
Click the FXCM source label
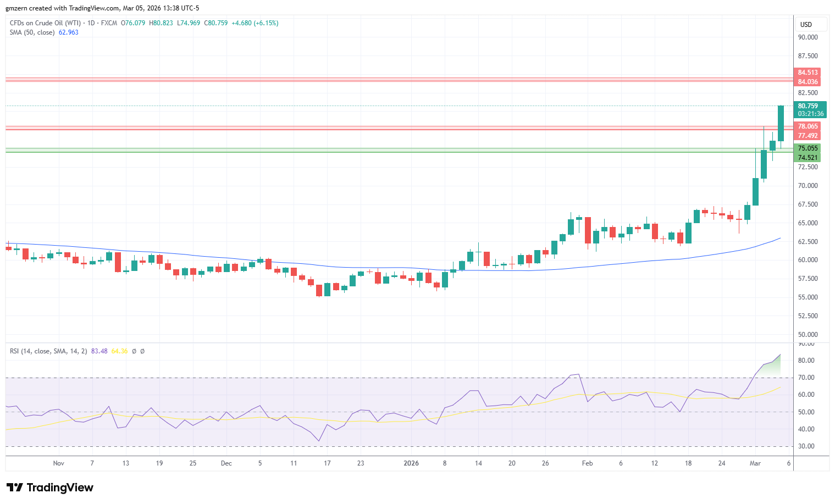pos(109,23)
